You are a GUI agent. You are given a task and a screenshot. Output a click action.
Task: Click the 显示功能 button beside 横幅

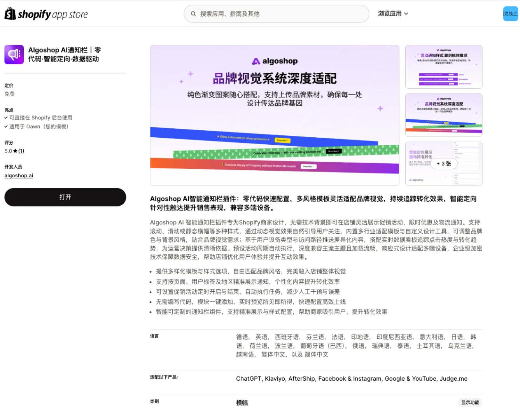click(x=470, y=402)
